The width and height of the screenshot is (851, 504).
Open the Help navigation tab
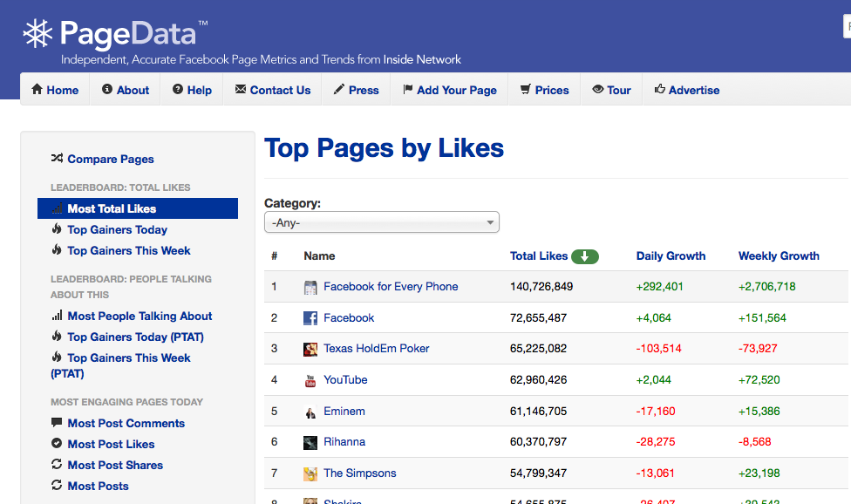[x=192, y=90]
